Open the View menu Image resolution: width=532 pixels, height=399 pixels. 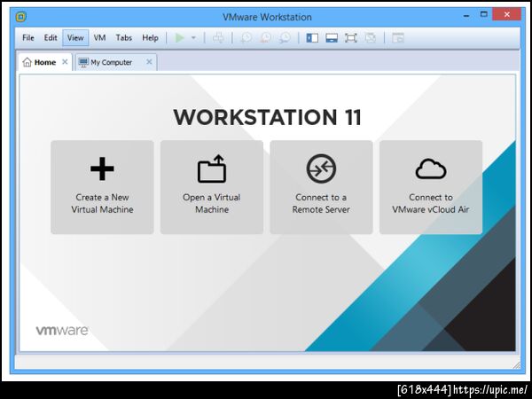point(75,37)
